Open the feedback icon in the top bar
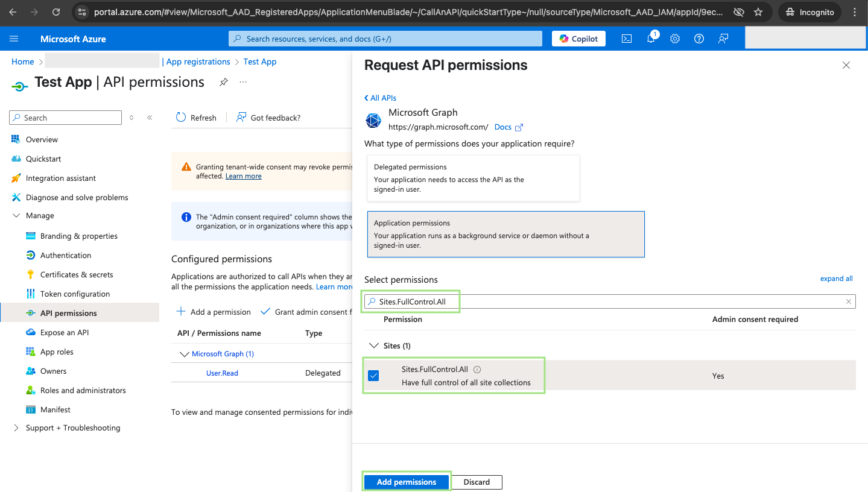 (723, 39)
